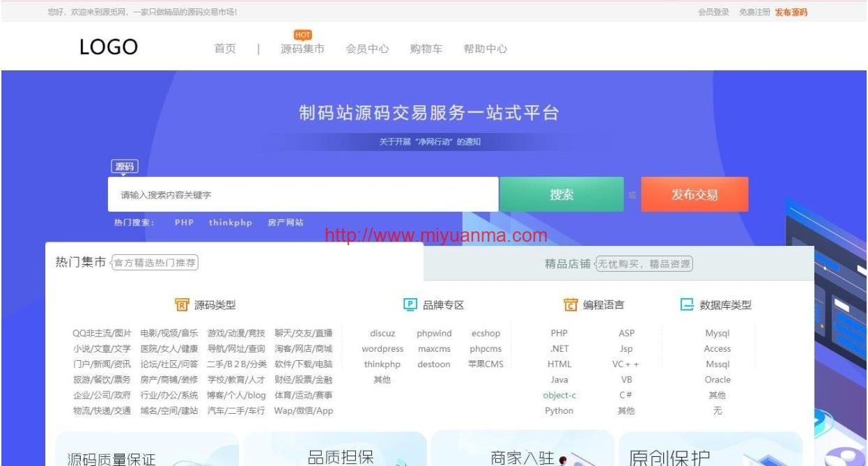Select the Access database type
This screenshot has height=466, width=868.
click(718, 348)
